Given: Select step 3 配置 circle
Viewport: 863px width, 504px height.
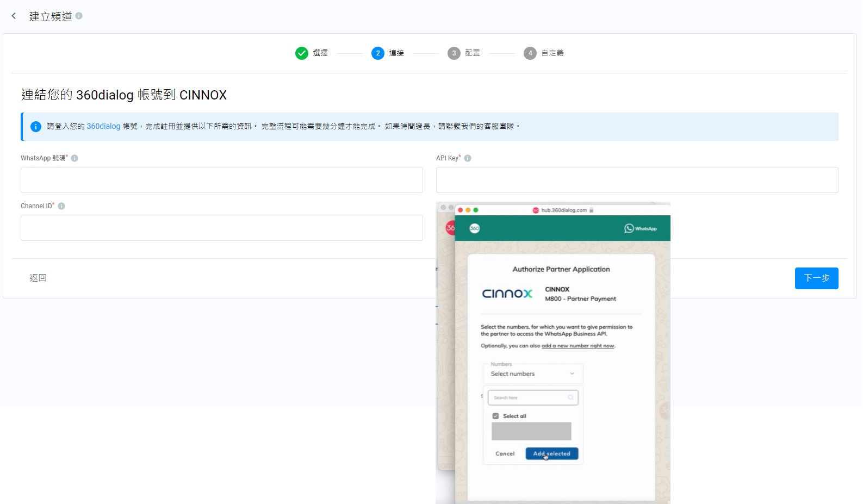Looking at the screenshot, I should pyautogui.click(x=454, y=53).
